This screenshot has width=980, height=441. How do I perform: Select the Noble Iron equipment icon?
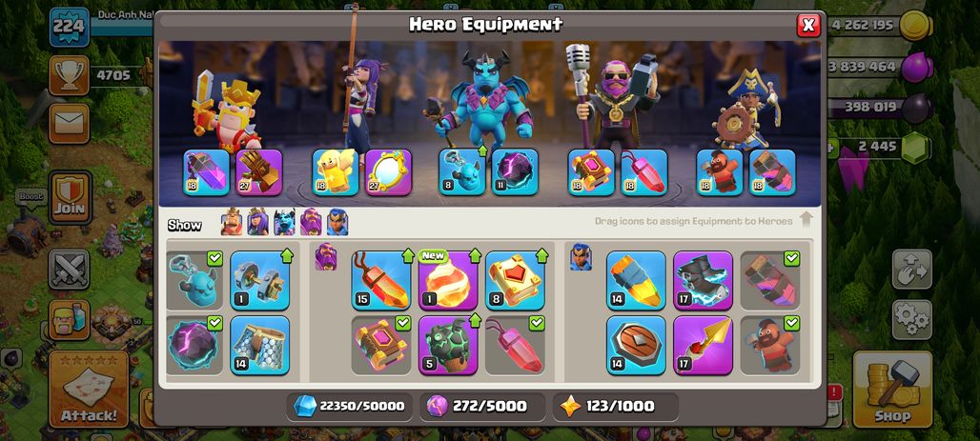coord(260,280)
